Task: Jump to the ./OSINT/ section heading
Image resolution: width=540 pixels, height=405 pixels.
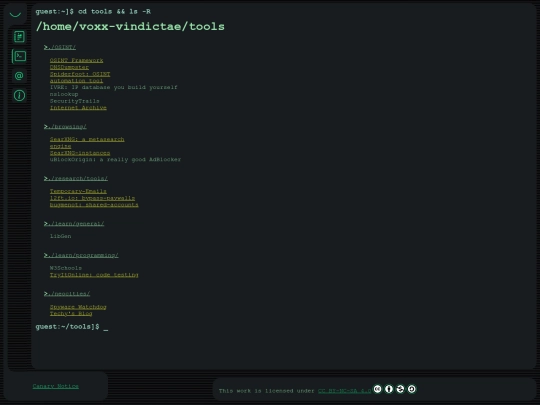Action: pyautogui.click(x=60, y=47)
